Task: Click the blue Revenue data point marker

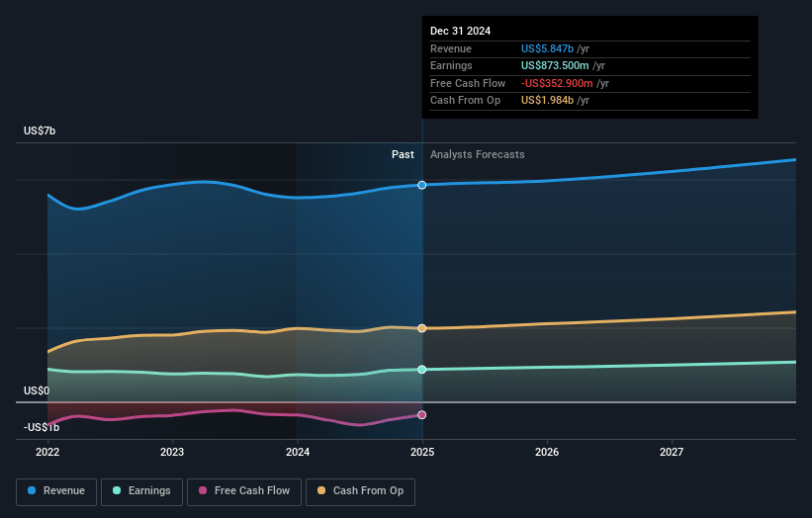Action: (x=422, y=185)
